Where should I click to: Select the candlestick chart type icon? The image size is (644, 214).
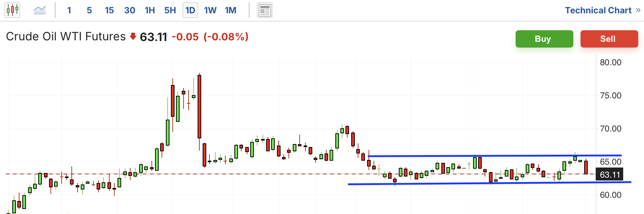coord(12,10)
